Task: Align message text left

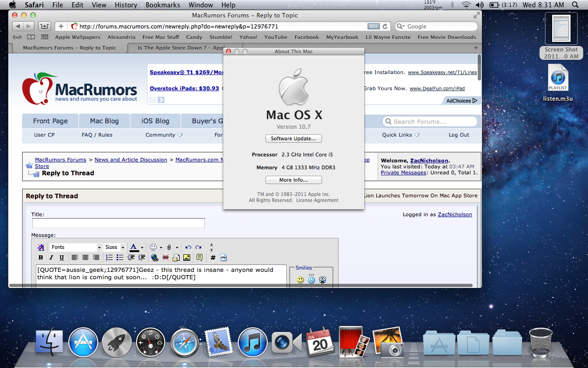Action: [x=74, y=258]
